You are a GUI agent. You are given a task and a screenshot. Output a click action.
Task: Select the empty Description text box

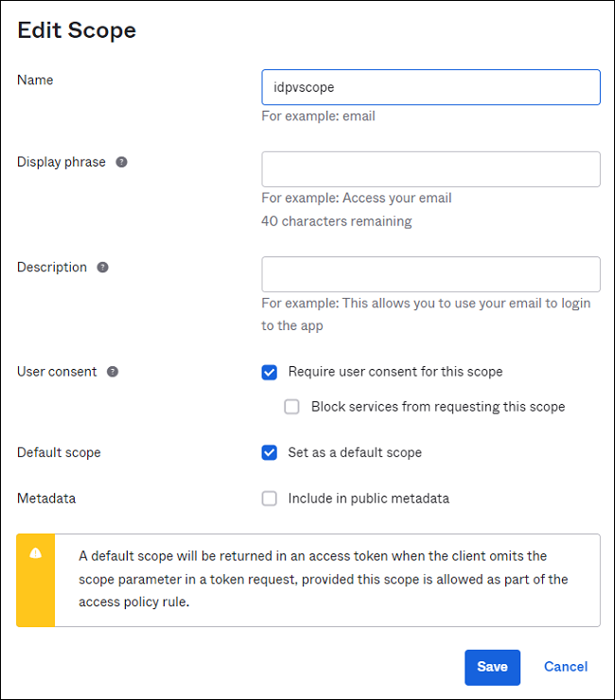click(431, 274)
